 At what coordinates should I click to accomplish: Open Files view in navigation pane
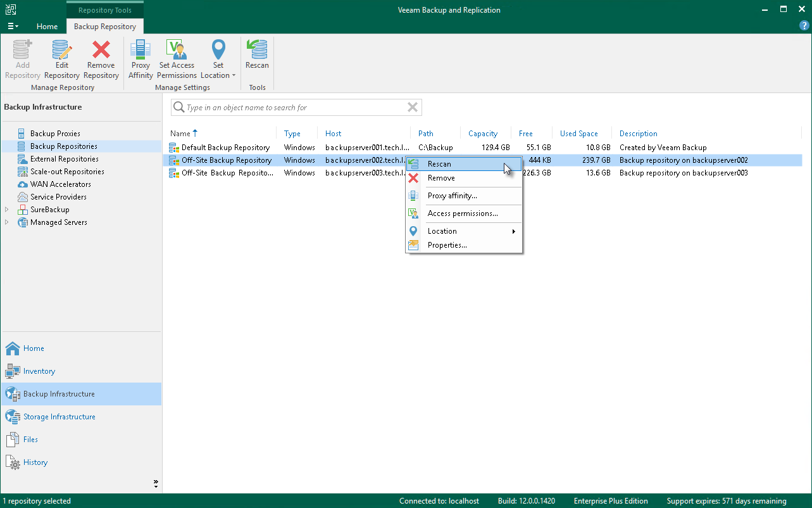coord(81,440)
